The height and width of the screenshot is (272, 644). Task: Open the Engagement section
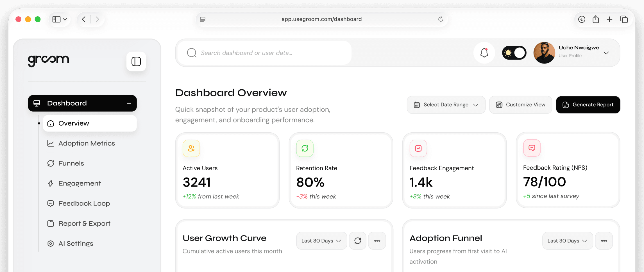click(74, 183)
